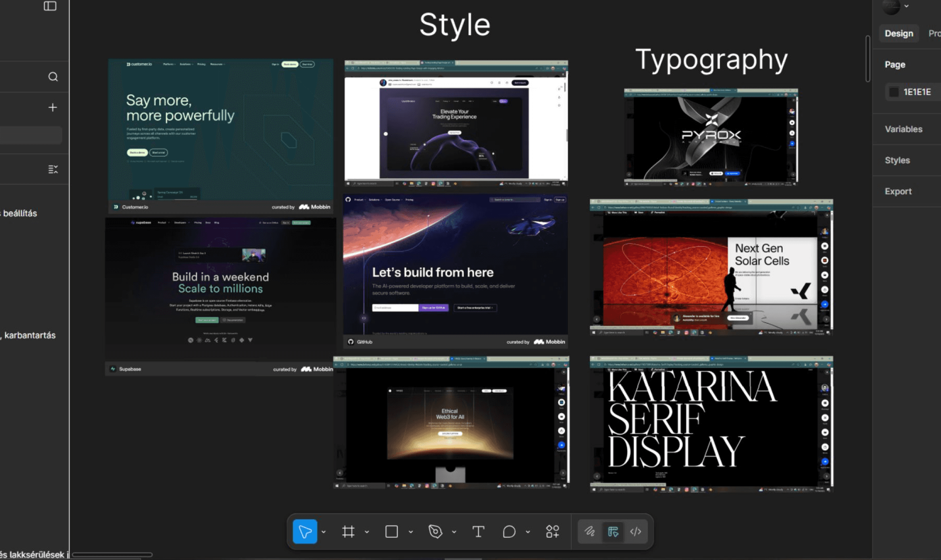
Task: Expand Frame tool dropdown arrow
Action: [367, 532]
